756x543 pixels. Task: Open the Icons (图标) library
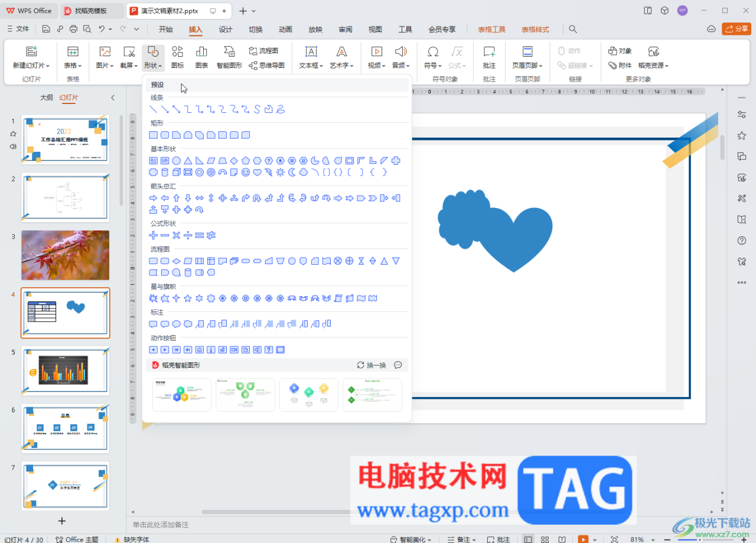177,58
